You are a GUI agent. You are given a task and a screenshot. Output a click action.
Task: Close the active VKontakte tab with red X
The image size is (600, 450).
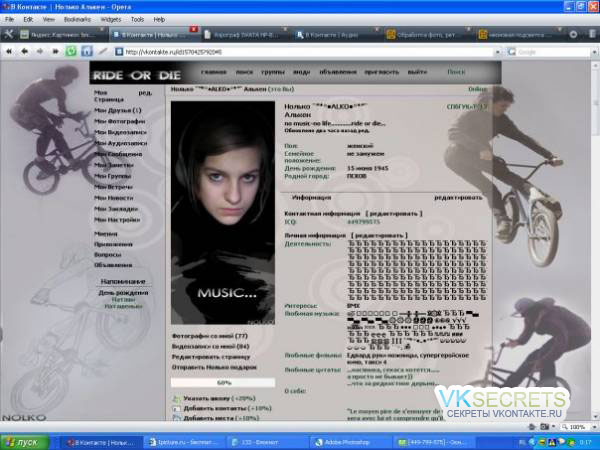[194, 29]
